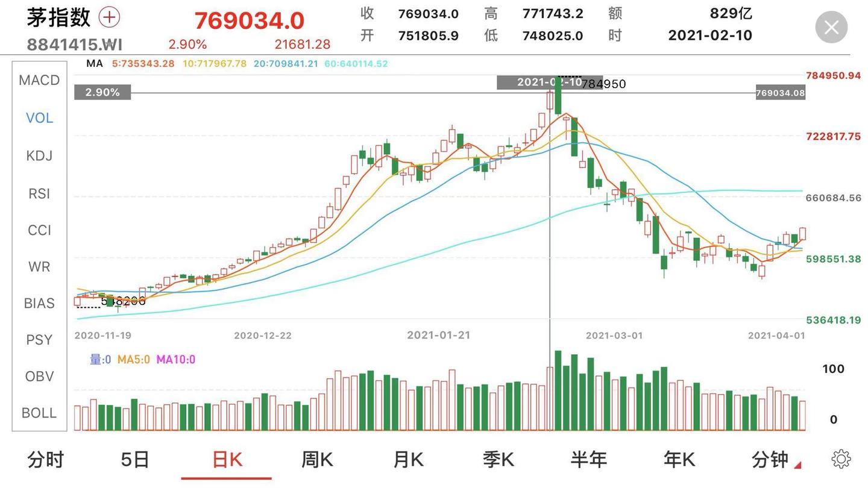Viewport: 868px width, 488px height.
Task: Select the 月K monthly chart tab
Action: pyautogui.click(x=407, y=460)
